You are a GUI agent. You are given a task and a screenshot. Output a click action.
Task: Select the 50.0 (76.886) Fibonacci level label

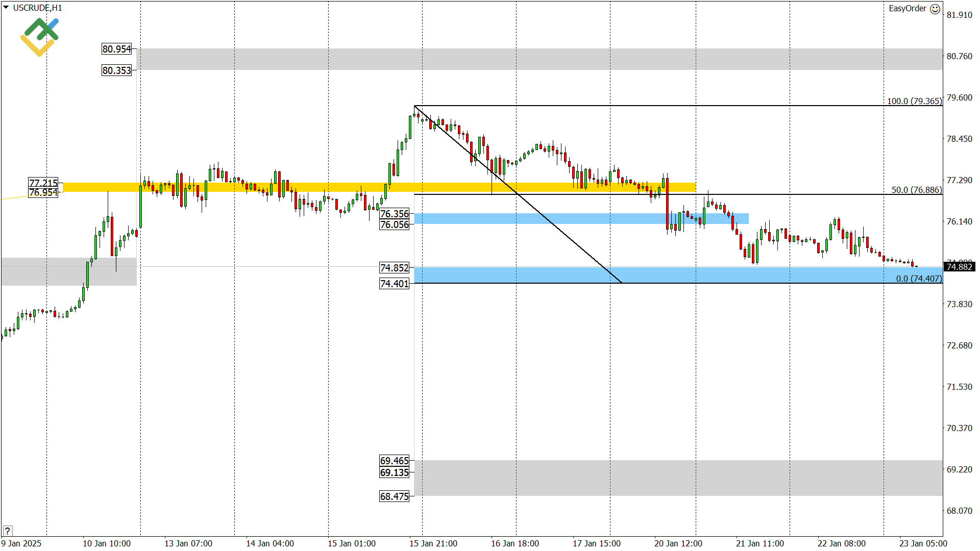click(916, 190)
